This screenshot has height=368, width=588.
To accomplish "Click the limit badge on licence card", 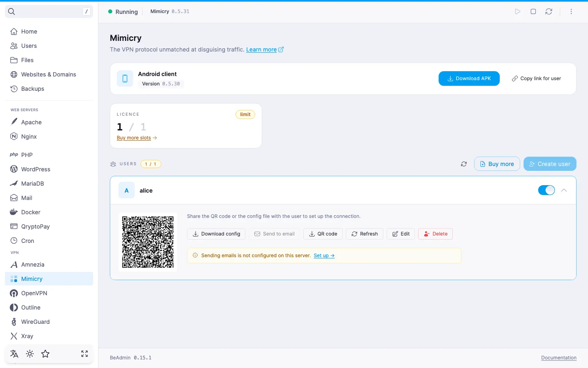I will 245,114.
